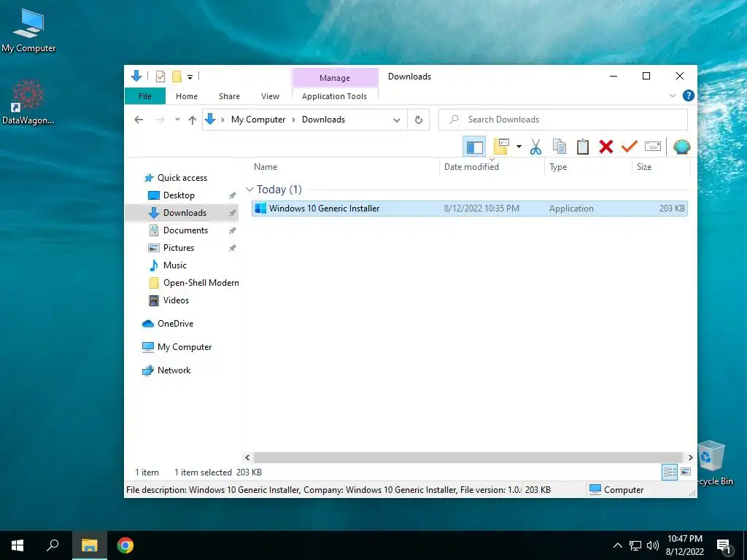Select the Manage contextual tab
The height and width of the screenshot is (560, 747).
pos(335,77)
